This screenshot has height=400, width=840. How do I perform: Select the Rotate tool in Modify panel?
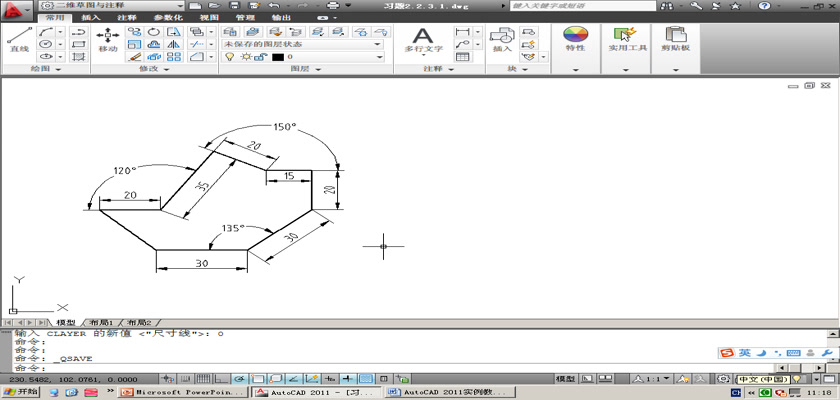(154, 32)
